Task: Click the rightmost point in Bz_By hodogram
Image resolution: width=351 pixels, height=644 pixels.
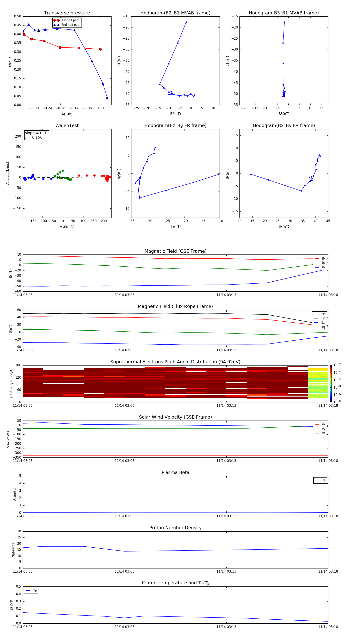Action: [218, 174]
